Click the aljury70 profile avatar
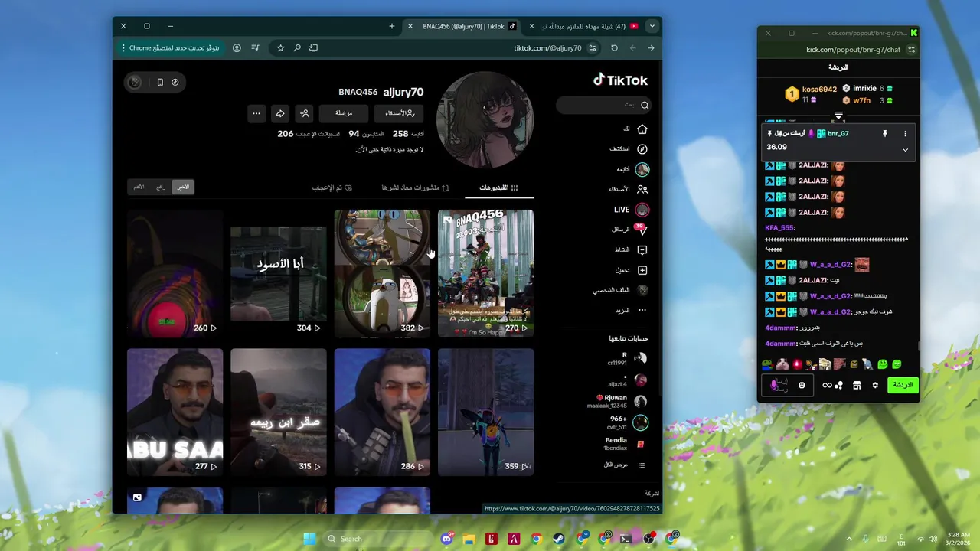 [485, 119]
